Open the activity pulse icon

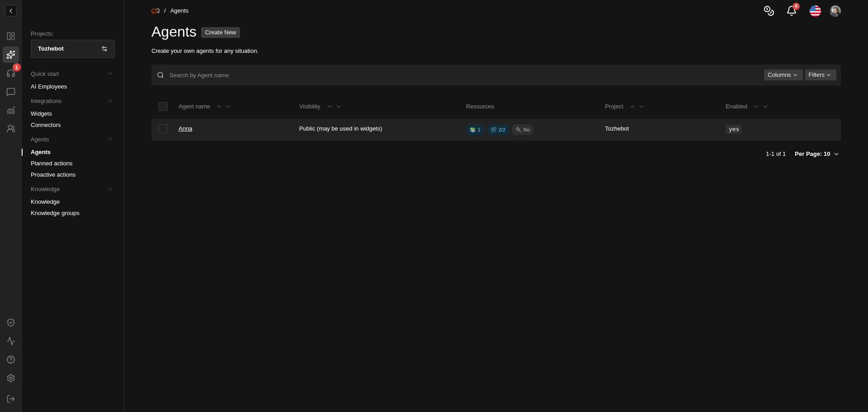pos(11,341)
